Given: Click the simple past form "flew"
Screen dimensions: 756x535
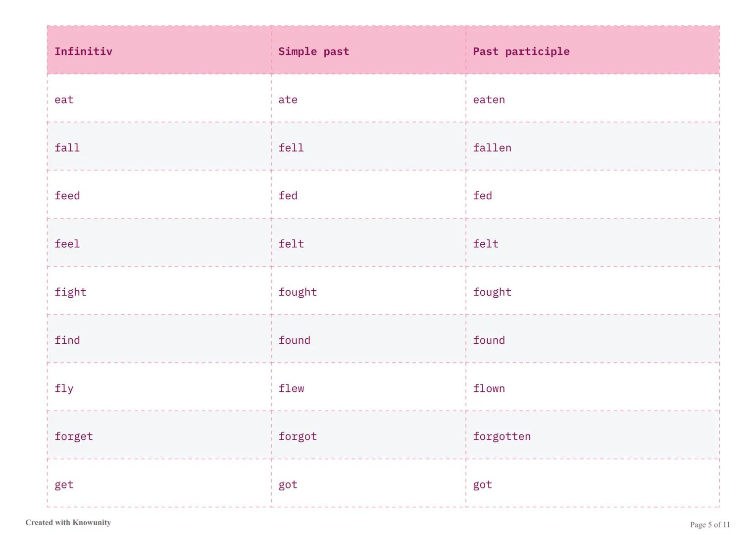Looking at the screenshot, I should (291, 388).
